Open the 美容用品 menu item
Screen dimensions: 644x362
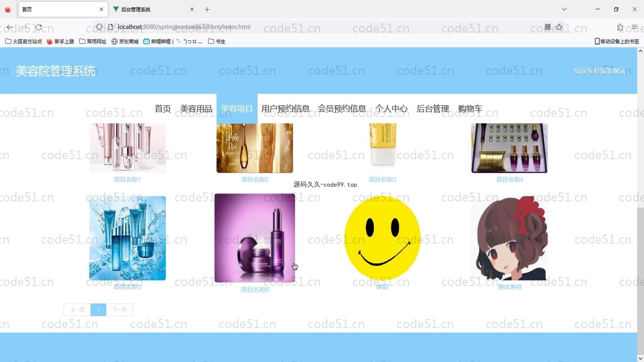196,109
